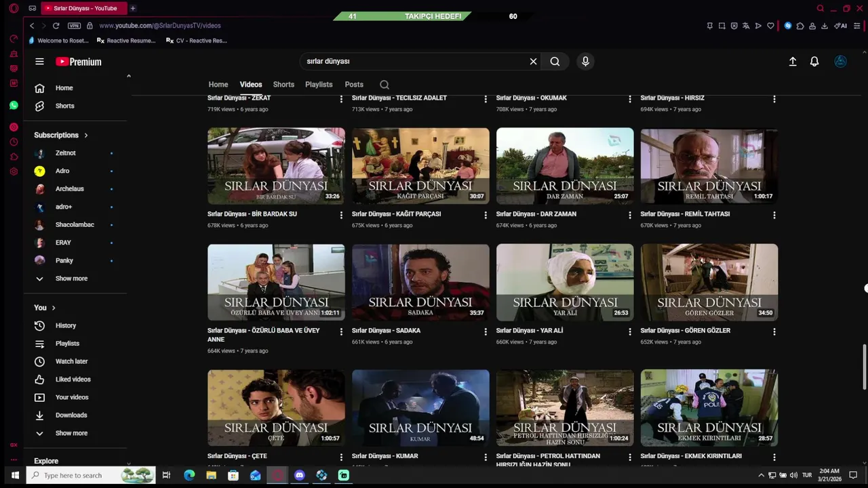
Task: Open the notifications bell
Action: 814,62
